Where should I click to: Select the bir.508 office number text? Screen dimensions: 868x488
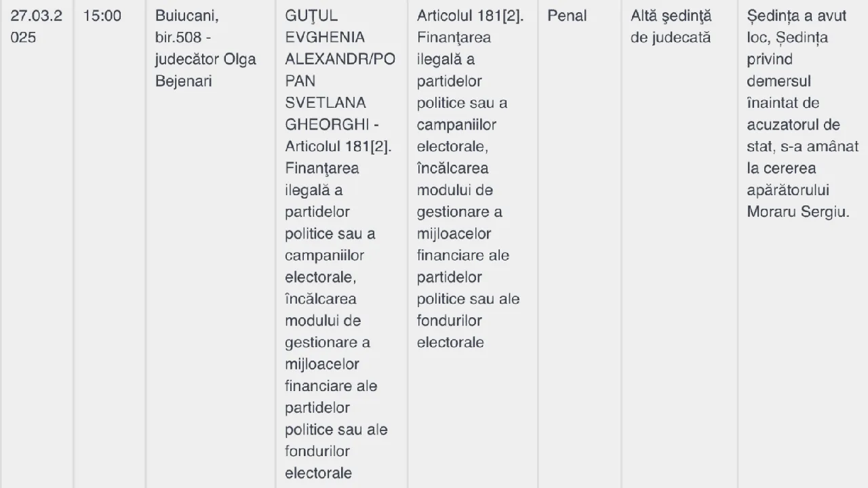coord(178,37)
